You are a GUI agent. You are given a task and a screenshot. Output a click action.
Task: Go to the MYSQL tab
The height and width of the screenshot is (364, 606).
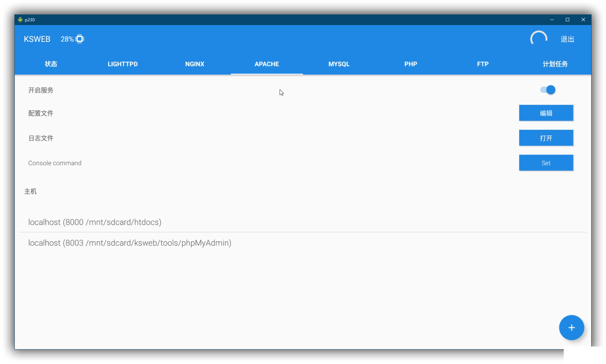[x=339, y=64]
